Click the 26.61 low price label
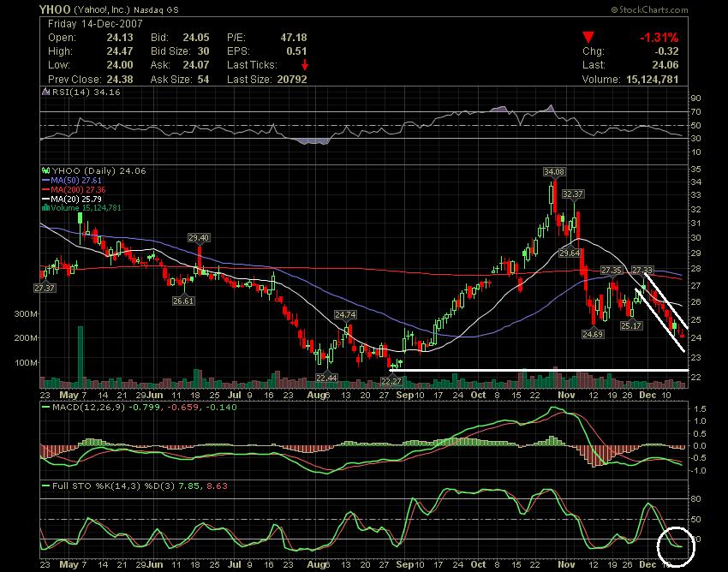Screen dimensions: 728x572 pos(183,301)
